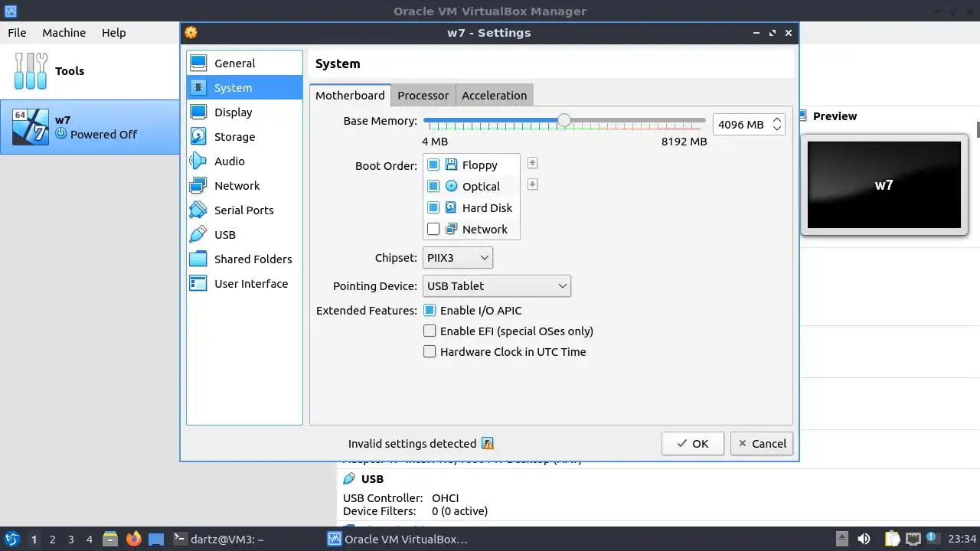Increase base memory with up stepper
This screenshot has width=980, height=551.
click(777, 119)
